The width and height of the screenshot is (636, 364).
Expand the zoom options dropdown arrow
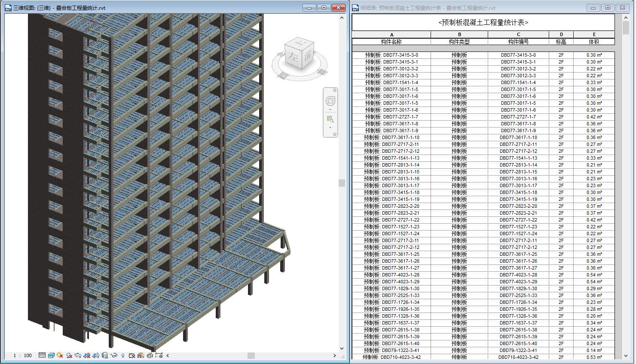[x=330, y=127]
